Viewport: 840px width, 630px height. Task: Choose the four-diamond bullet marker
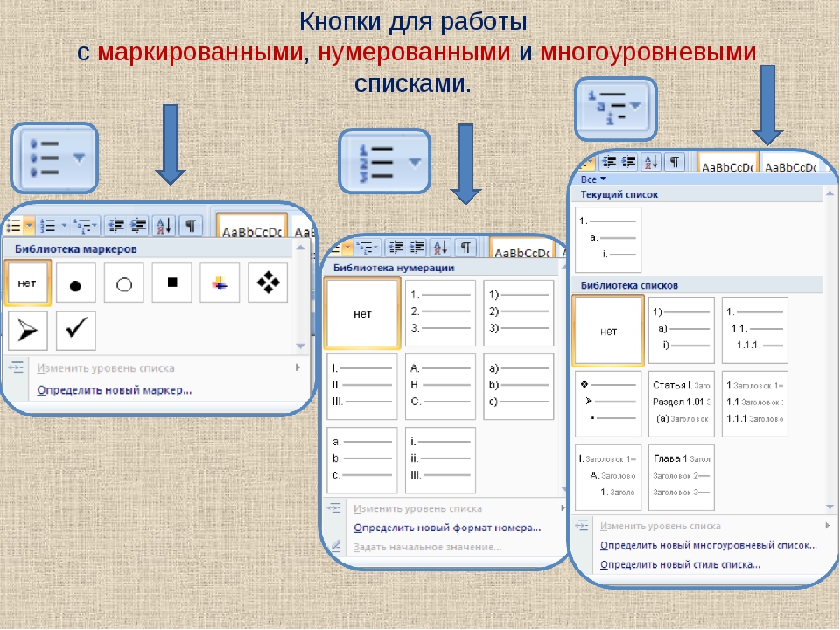click(268, 283)
